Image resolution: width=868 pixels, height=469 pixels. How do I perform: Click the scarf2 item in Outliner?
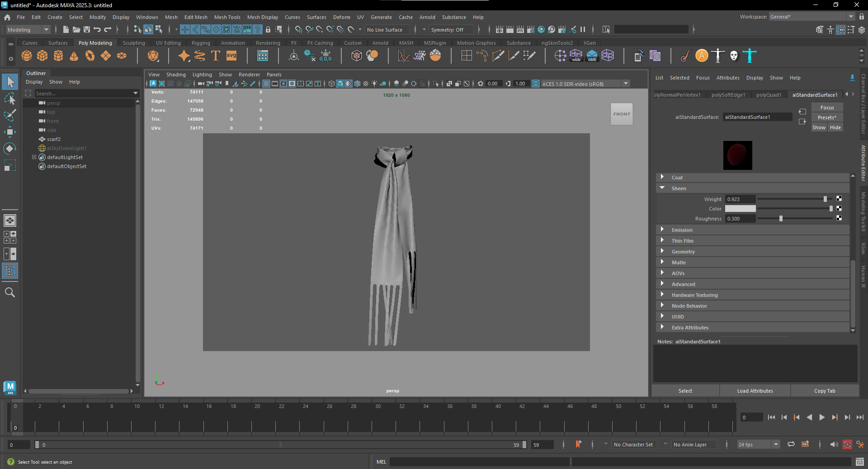click(54, 139)
